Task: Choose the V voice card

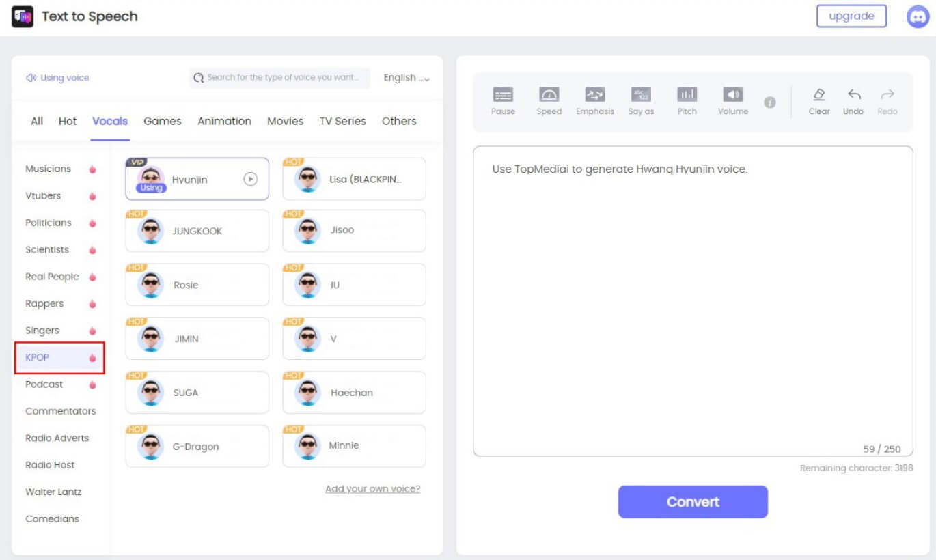Action: pyautogui.click(x=354, y=339)
